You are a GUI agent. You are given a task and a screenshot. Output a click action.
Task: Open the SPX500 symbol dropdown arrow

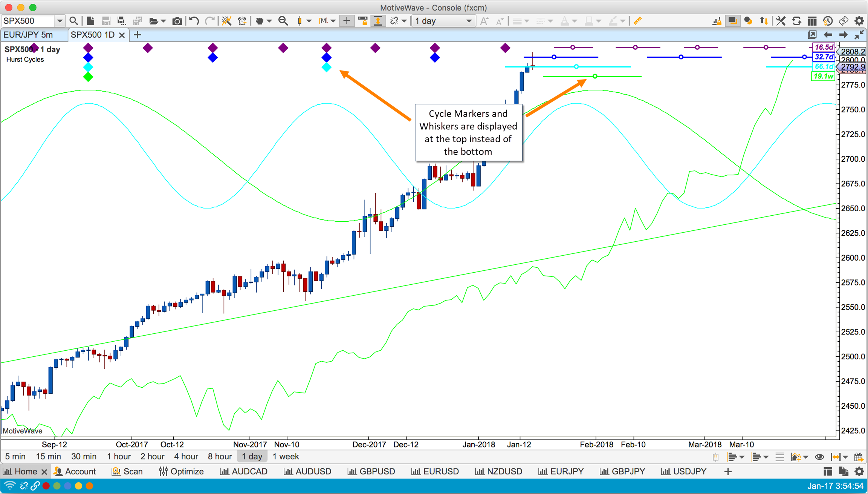60,21
